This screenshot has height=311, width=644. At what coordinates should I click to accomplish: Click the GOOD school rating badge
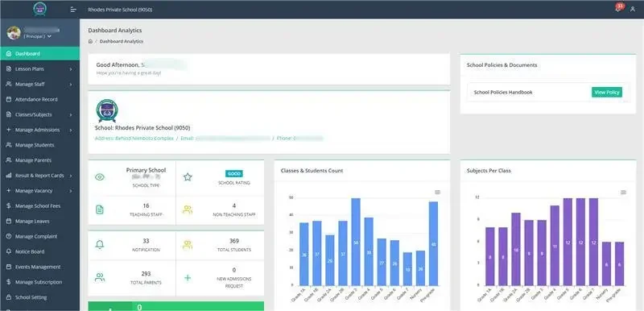click(234, 174)
